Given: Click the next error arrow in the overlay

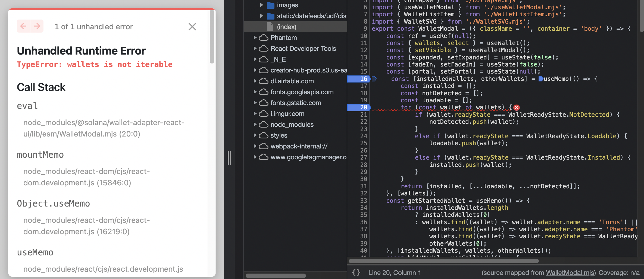Looking at the screenshot, I should [x=37, y=26].
